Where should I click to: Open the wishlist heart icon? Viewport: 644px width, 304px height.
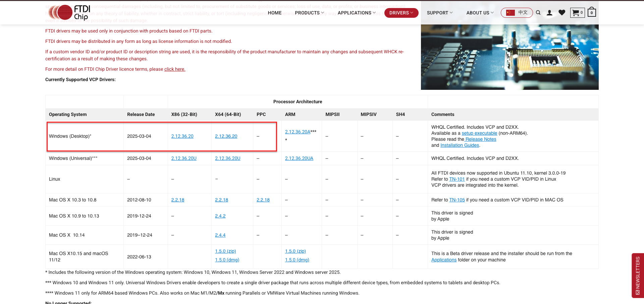tap(562, 13)
